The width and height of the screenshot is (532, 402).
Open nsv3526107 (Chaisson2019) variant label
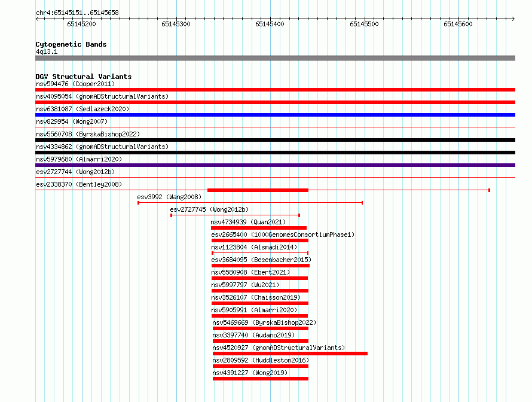(256, 297)
